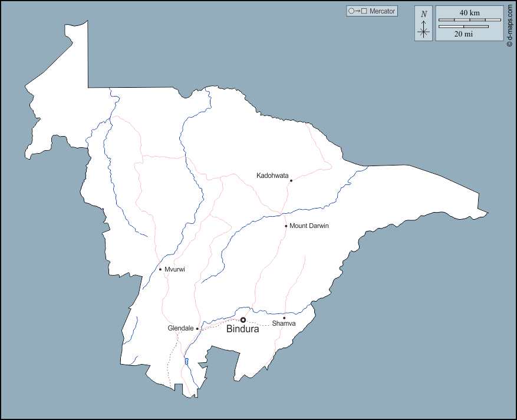Viewport: 517px width, 420px height.
Task: Select the Bindura city label
Action: pyautogui.click(x=243, y=330)
